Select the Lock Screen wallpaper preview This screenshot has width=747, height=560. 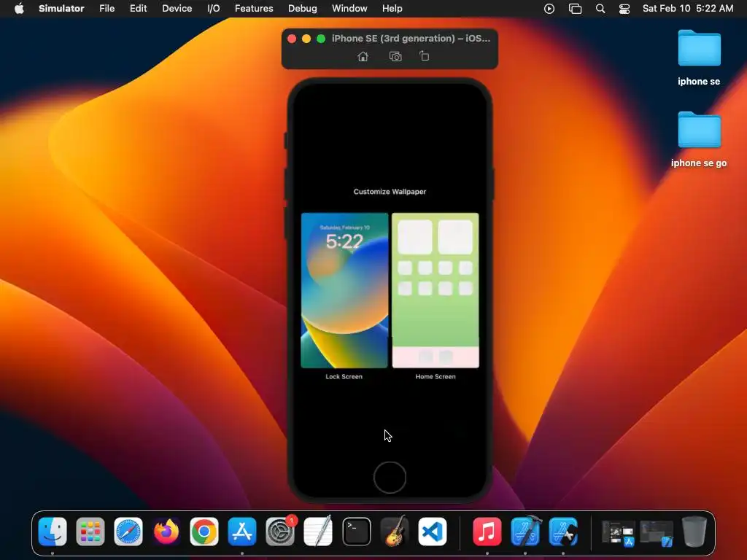344,290
